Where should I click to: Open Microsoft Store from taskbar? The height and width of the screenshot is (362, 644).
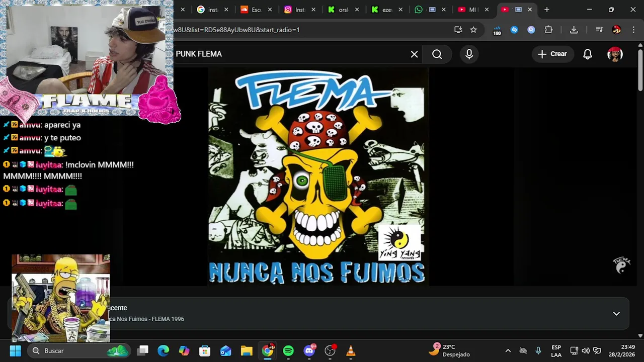pyautogui.click(x=205, y=350)
